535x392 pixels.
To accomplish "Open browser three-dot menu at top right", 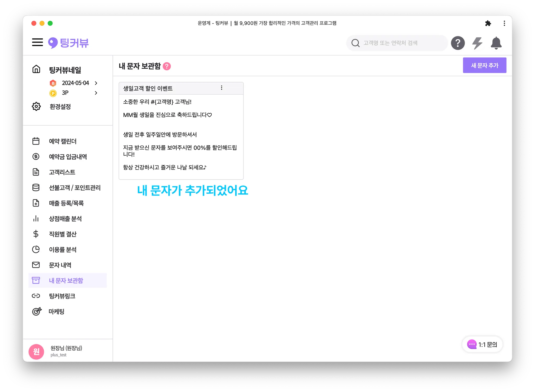I will (x=504, y=23).
